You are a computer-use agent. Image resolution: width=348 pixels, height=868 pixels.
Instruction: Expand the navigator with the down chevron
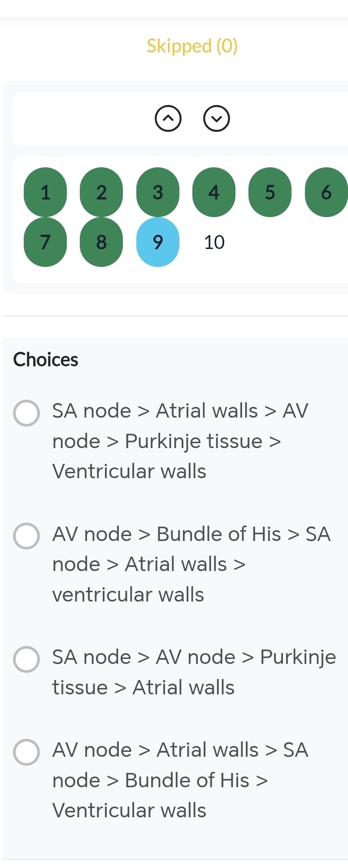217,118
